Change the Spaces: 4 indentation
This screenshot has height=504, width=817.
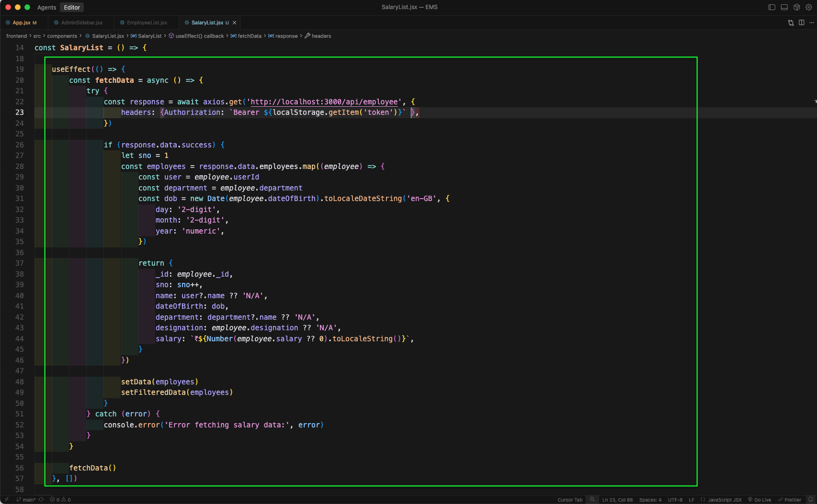tap(650, 500)
